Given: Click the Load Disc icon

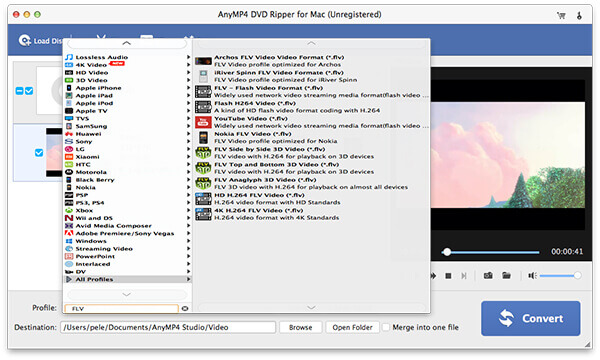Looking at the screenshot, I should coord(25,41).
